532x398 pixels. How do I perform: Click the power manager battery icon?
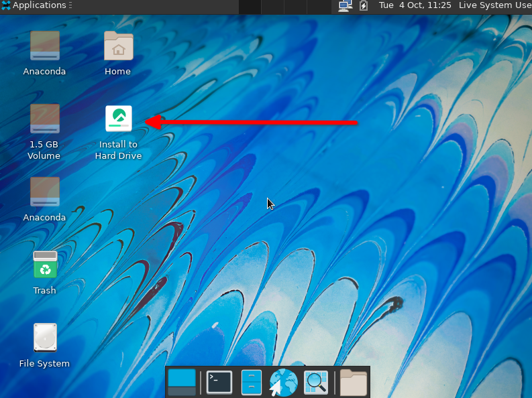(364, 6)
